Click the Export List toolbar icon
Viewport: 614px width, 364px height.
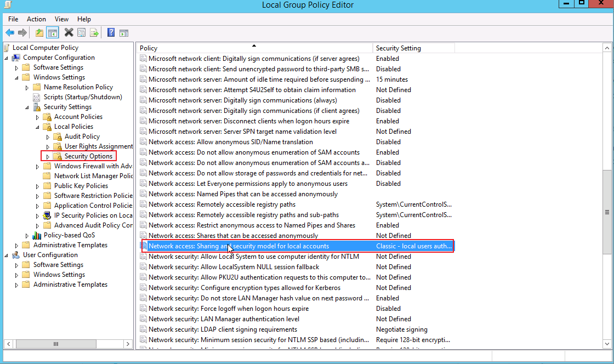coord(94,33)
